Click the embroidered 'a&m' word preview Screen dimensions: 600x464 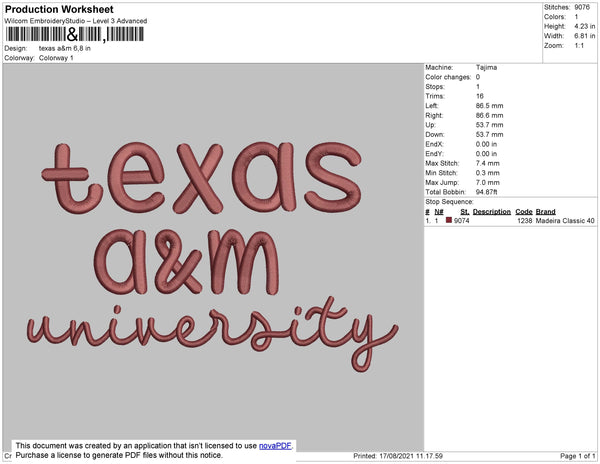[186, 262]
